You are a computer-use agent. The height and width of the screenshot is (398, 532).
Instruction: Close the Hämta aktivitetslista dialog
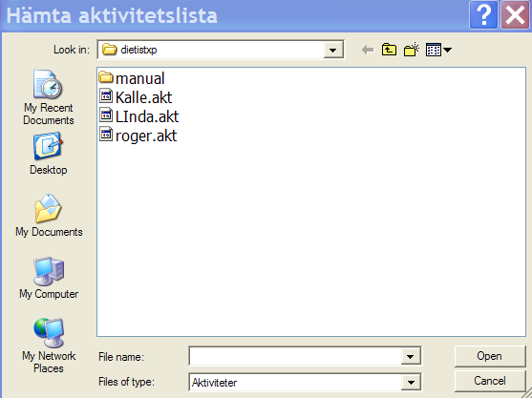[515, 14]
